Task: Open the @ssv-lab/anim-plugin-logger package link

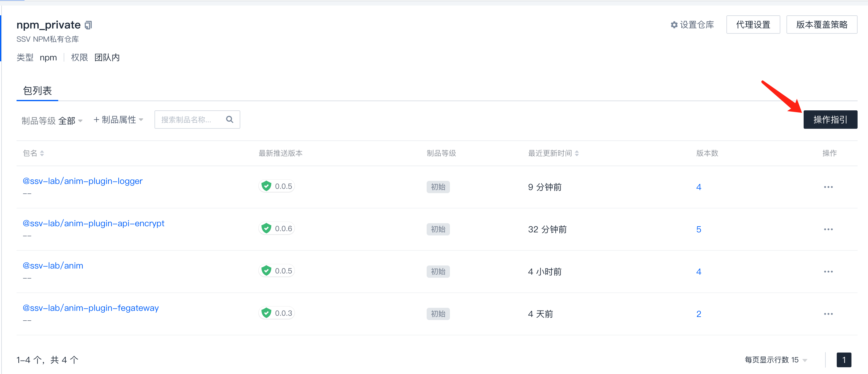Action: [82, 181]
